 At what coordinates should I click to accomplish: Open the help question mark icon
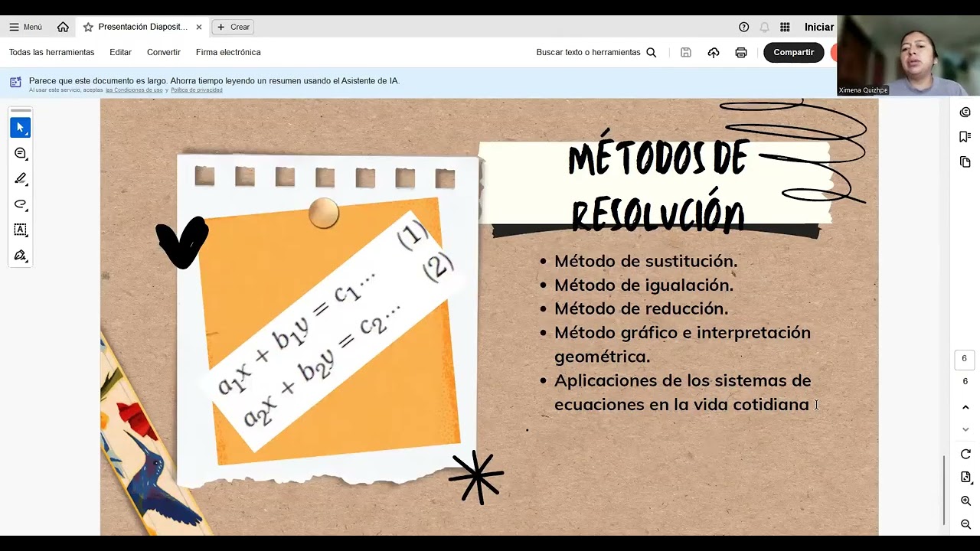743,27
